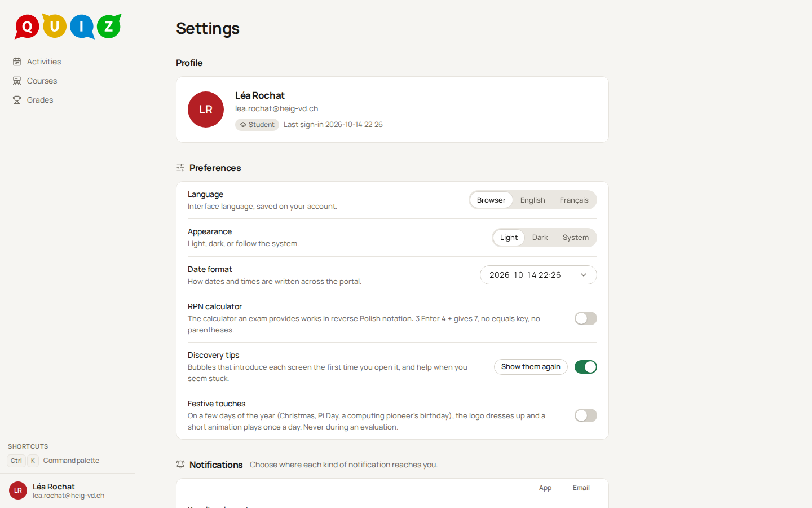The width and height of the screenshot is (812, 508).
Task: Click the Courses icon in sidebar
Action: [17, 81]
